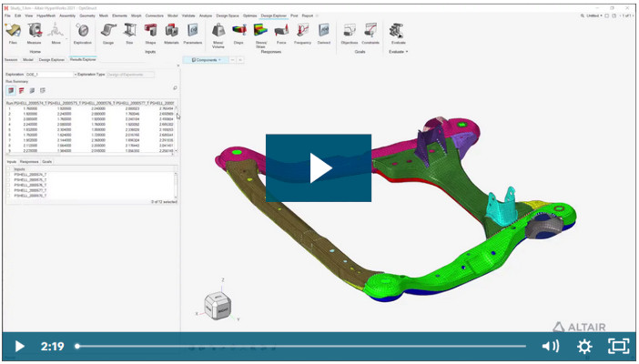Click the Exploration Type field
Screen dimensions: 639x364
130,75
